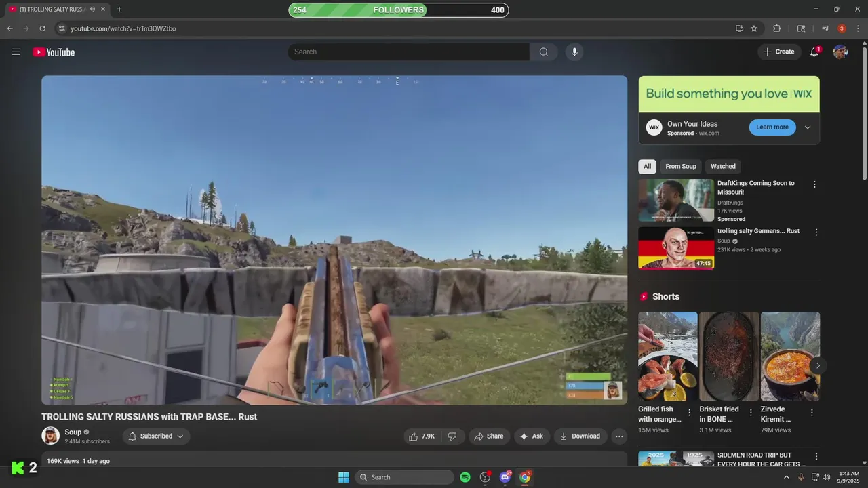Select the All filter chip
This screenshot has width=868, height=488.
pos(647,167)
